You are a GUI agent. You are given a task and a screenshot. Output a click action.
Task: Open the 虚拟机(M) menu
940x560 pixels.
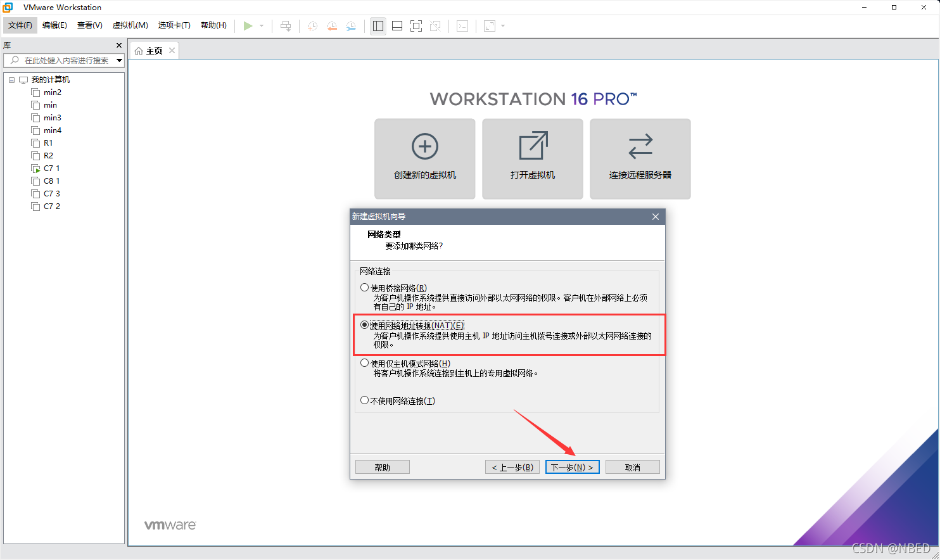(x=130, y=25)
